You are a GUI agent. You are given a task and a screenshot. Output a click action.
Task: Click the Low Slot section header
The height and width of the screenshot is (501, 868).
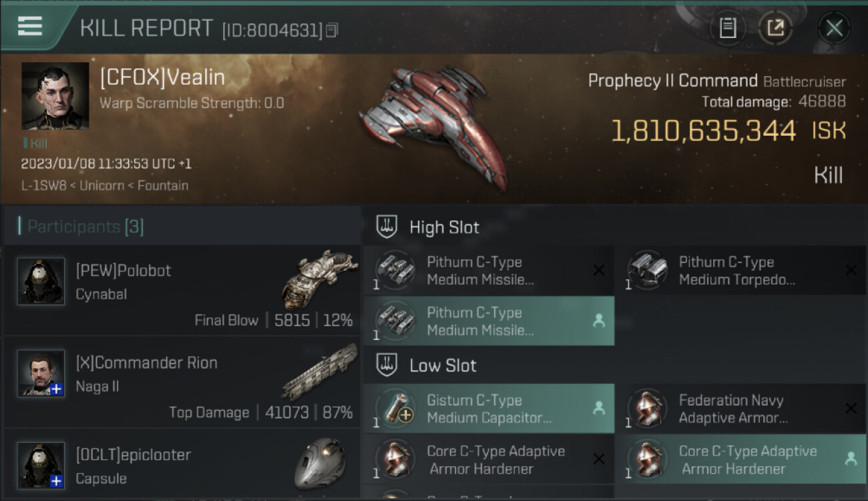(443, 365)
